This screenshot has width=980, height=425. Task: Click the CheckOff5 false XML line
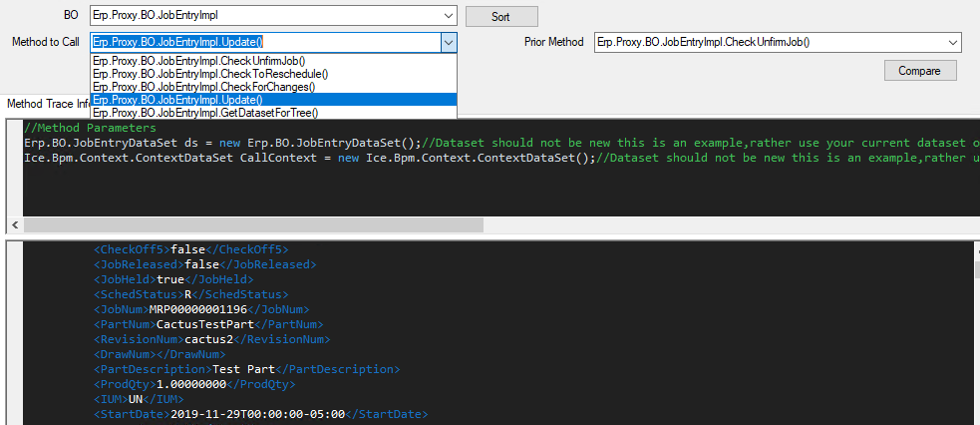(191, 249)
